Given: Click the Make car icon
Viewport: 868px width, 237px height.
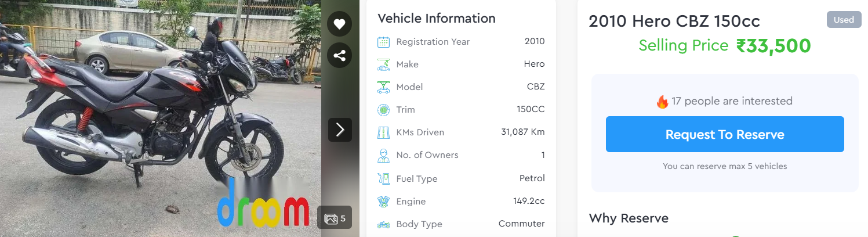Looking at the screenshot, I should [383, 64].
